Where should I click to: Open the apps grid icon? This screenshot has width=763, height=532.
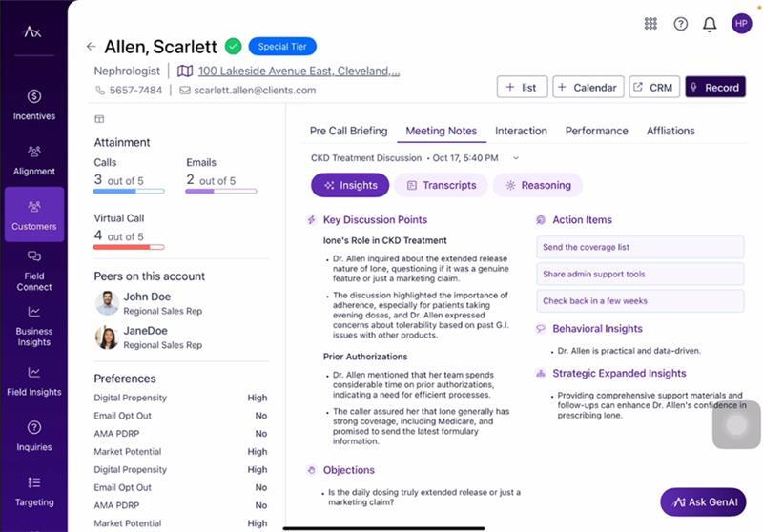click(x=650, y=24)
